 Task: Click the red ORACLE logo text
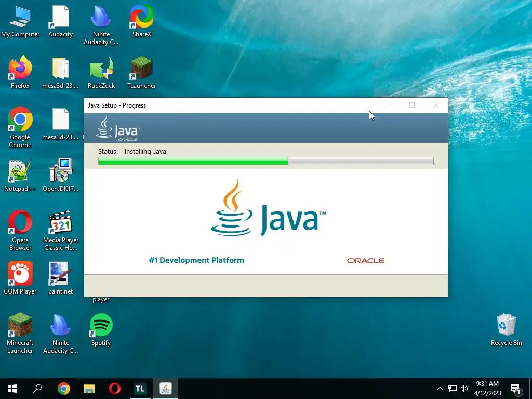(x=366, y=261)
